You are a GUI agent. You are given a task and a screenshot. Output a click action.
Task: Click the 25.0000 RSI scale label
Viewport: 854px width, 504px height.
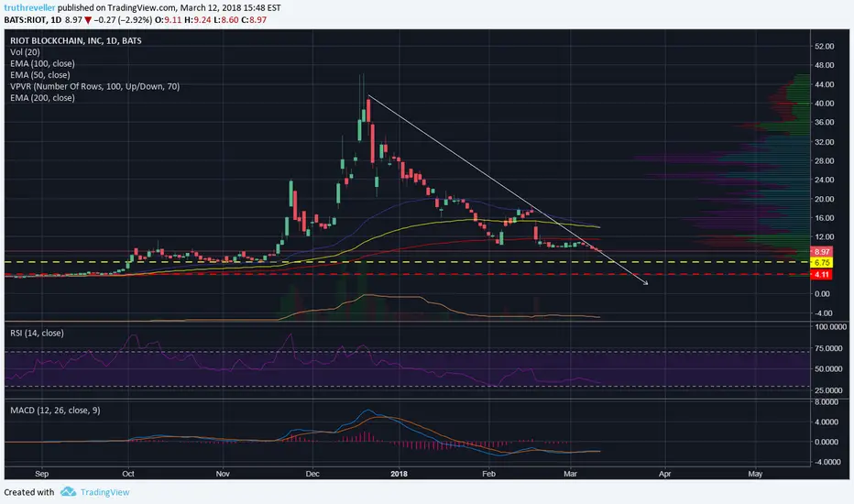[x=830, y=390]
